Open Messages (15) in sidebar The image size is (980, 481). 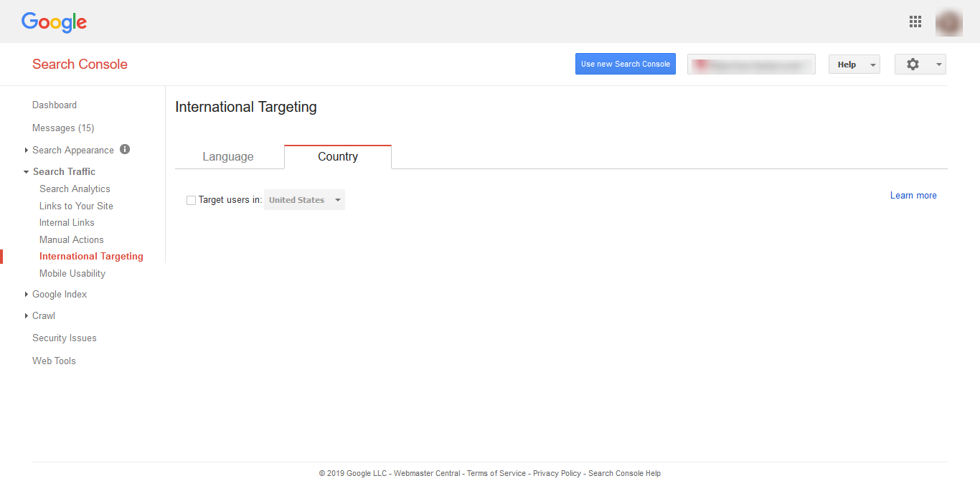point(63,128)
